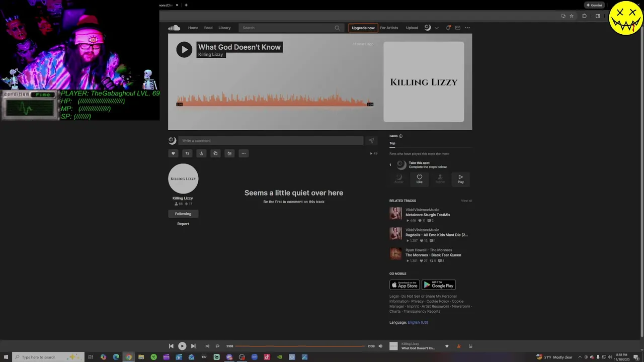Click the Windows Start button
This screenshot has height=362, width=644.
click(6, 357)
